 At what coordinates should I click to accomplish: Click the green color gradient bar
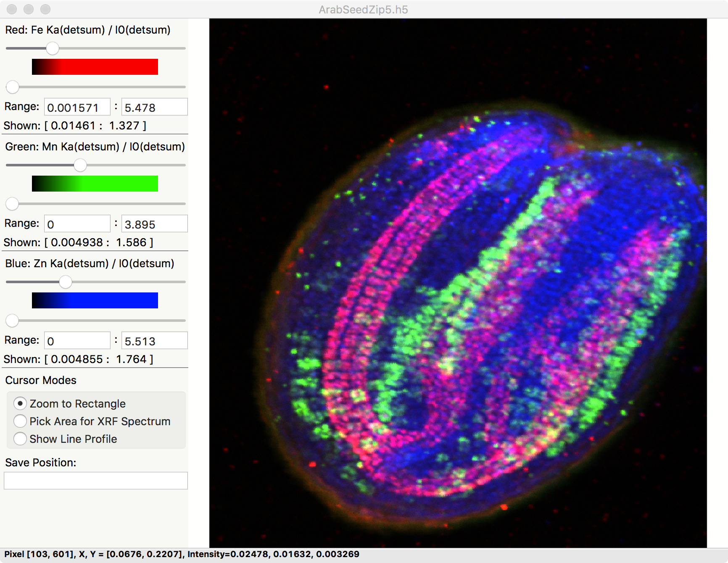[x=95, y=184]
